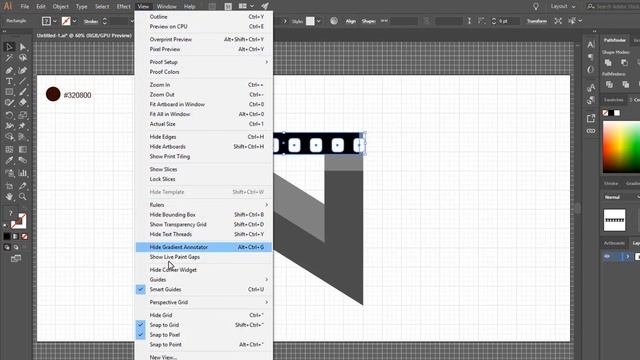The image size is (640, 360).
Task: Switch to the Swatches panel tab
Action: [613, 100]
